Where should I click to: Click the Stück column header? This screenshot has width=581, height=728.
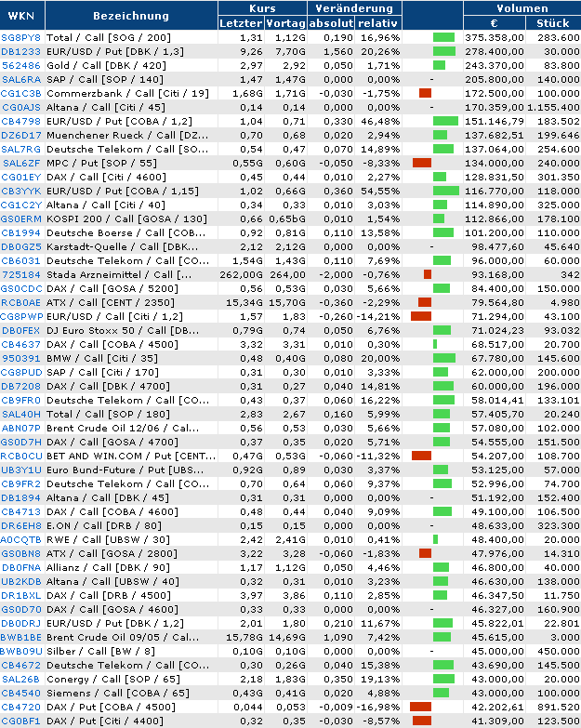point(553,22)
